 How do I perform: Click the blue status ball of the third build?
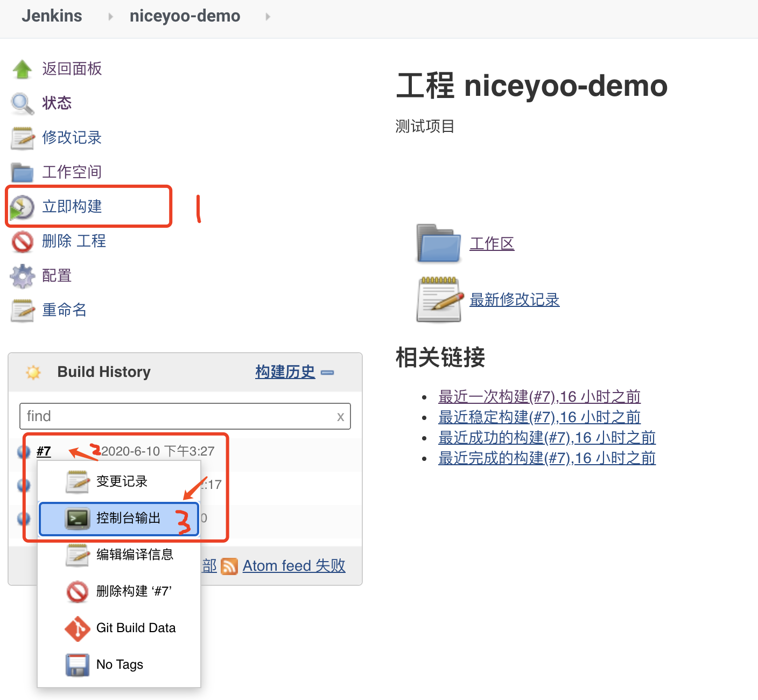24,518
